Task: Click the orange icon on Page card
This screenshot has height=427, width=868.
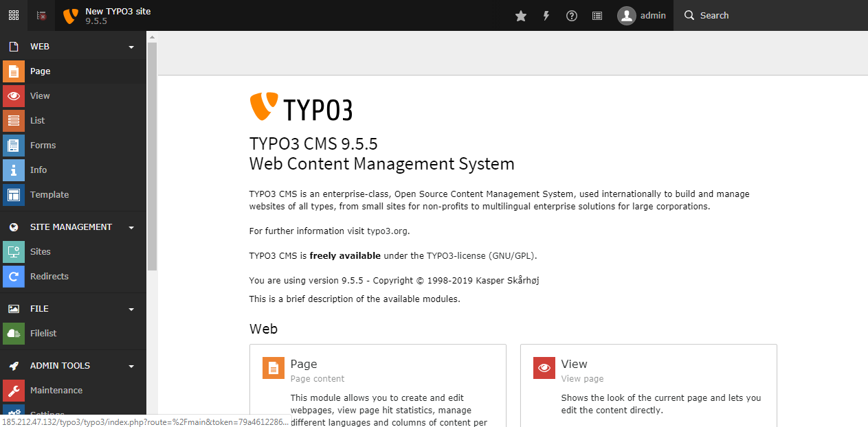Action: click(274, 368)
